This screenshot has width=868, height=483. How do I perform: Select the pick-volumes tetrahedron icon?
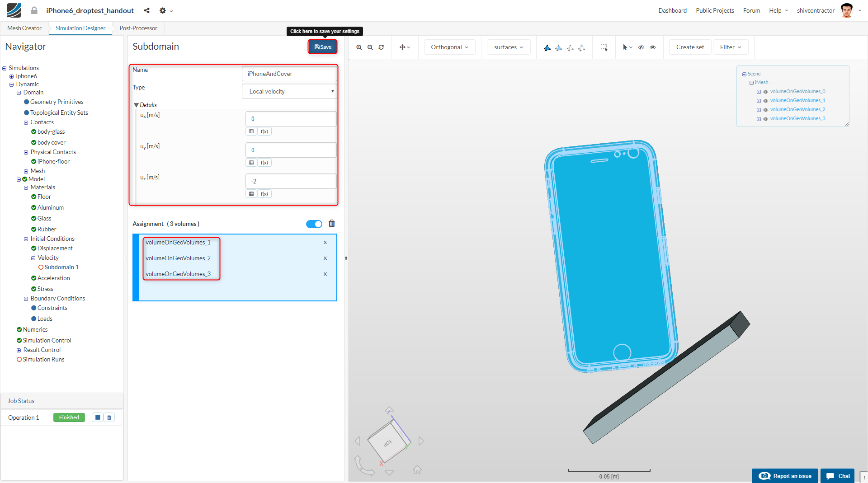click(547, 47)
